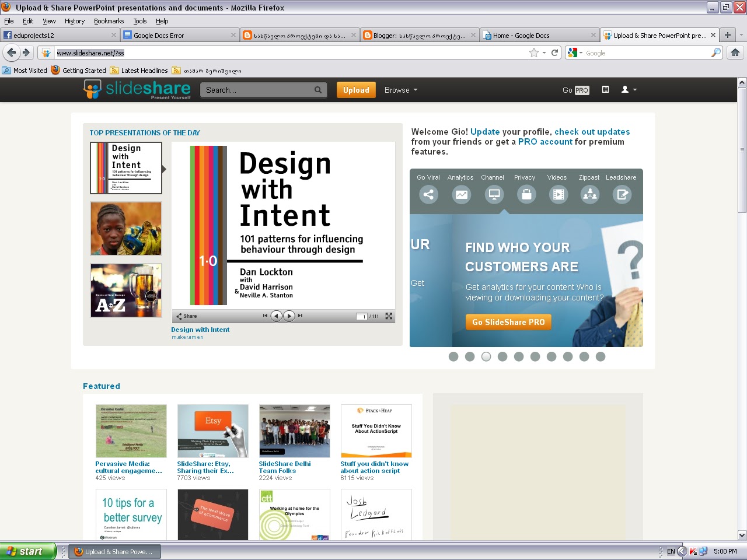The image size is (747, 560).
Task: Click the Start button on taskbar
Action: click(28, 551)
